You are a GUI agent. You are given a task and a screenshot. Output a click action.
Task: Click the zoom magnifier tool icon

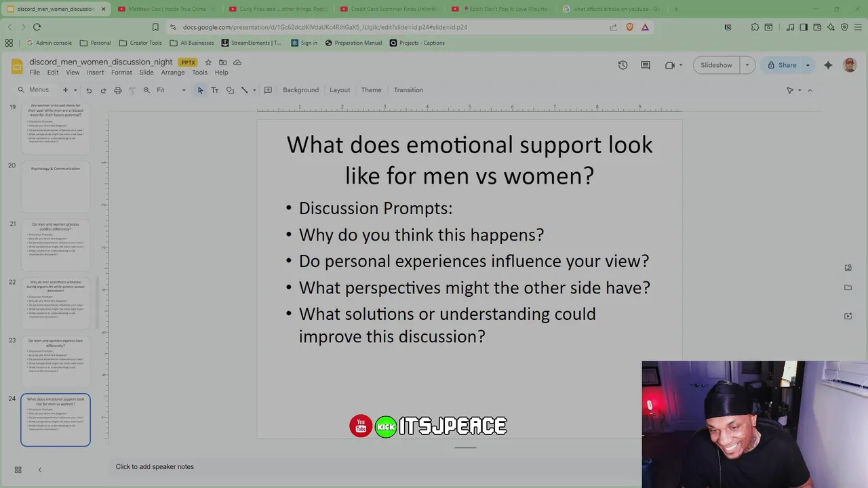pos(146,90)
